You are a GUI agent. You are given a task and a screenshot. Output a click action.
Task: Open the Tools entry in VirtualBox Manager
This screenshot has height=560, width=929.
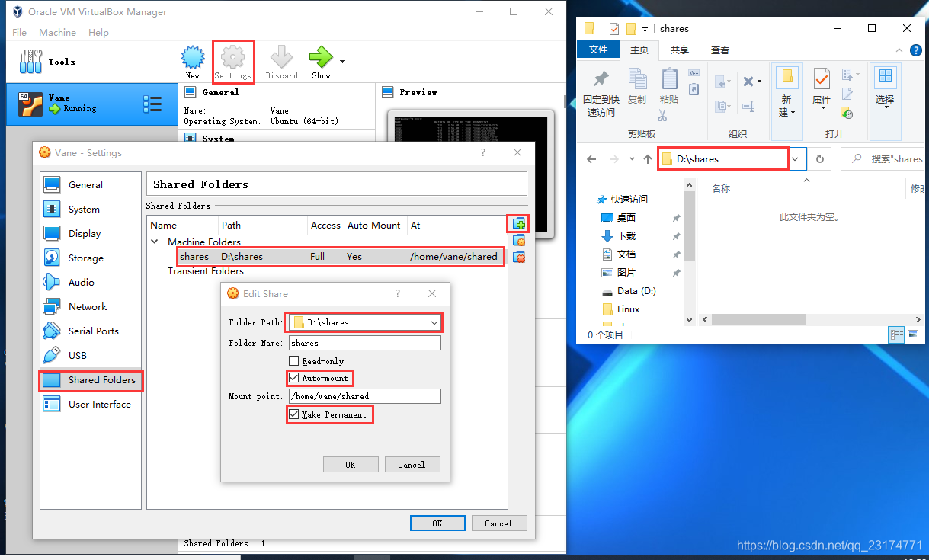tap(91, 62)
